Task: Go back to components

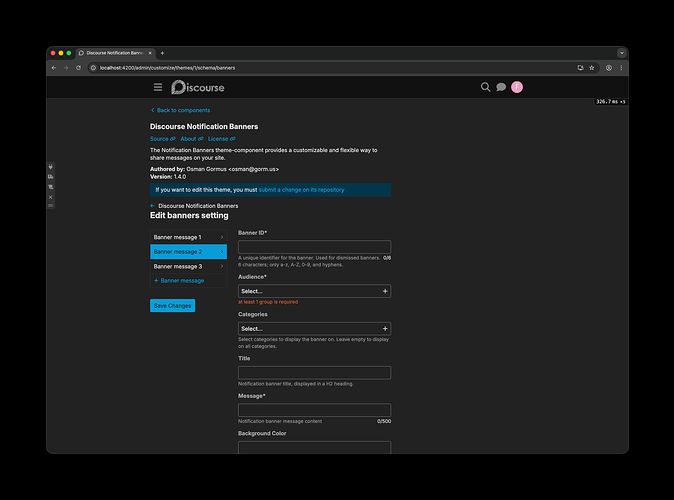Action: pyautogui.click(x=181, y=110)
